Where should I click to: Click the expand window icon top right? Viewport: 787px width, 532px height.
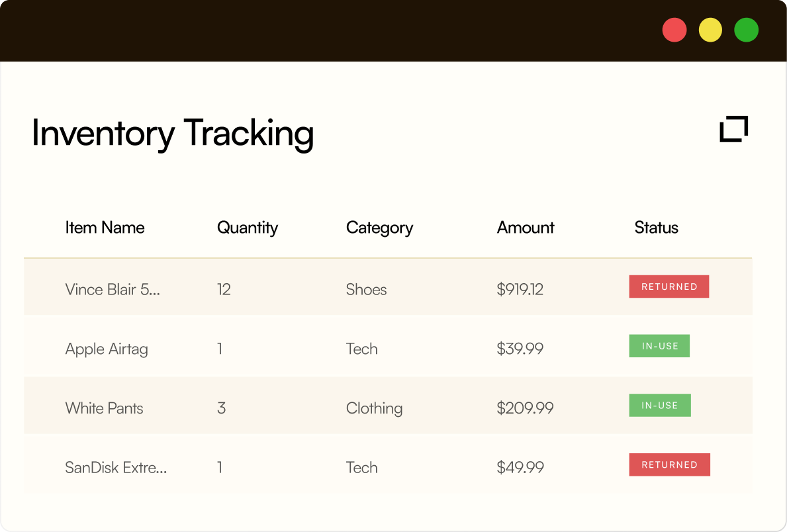(733, 129)
